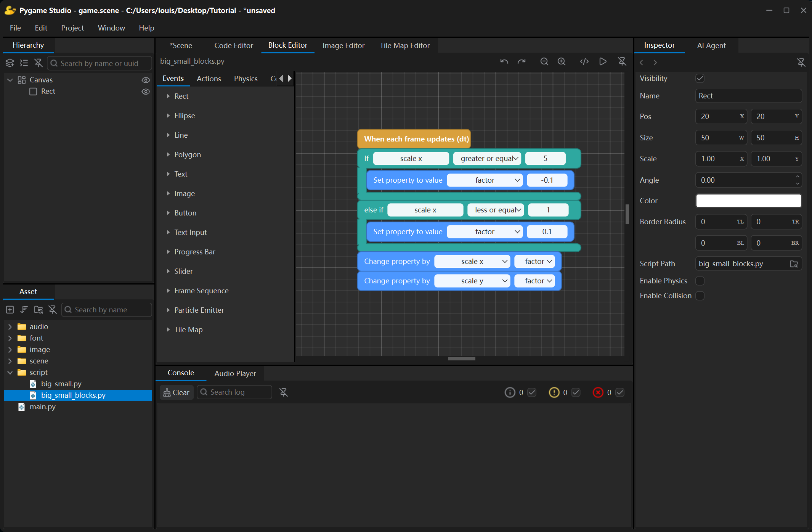The width and height of the screenshot is (812, 532).
Task: Show generated code with the code brackets icon
Action: pyautogui.click(x=584, y=61)
